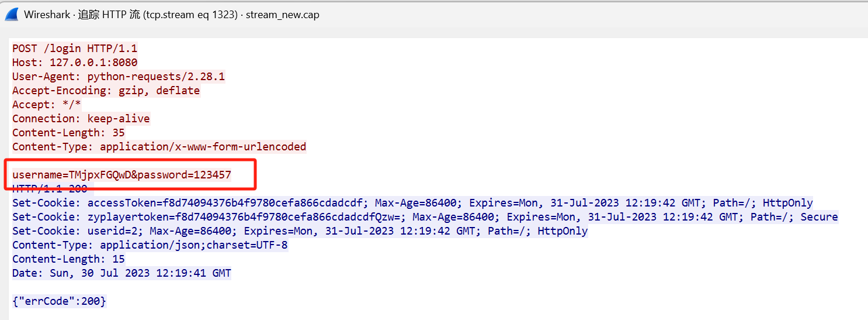Image resolution: width=868 pixels, height=320 pixels.
Task: Click the {"errCode":200} response body
Action: (59, 302)
